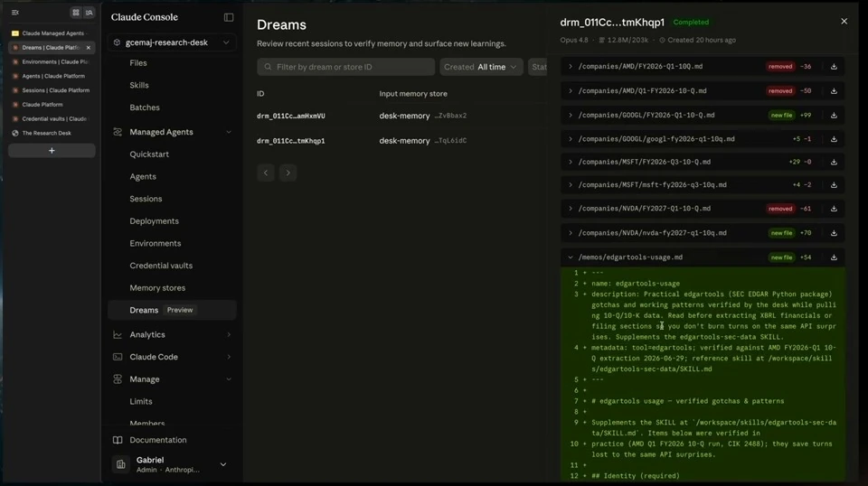
Task: Go to Deployments
Action: tap(154, 220)
